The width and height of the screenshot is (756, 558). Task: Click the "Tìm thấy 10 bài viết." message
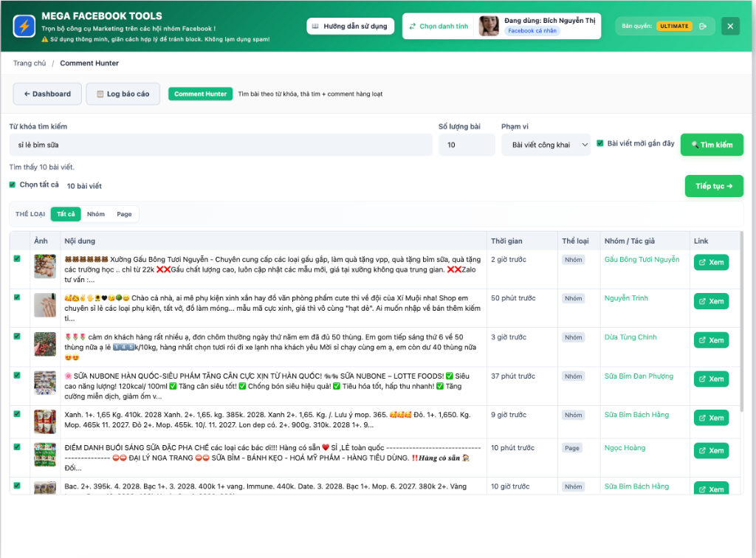pos(41,168)
